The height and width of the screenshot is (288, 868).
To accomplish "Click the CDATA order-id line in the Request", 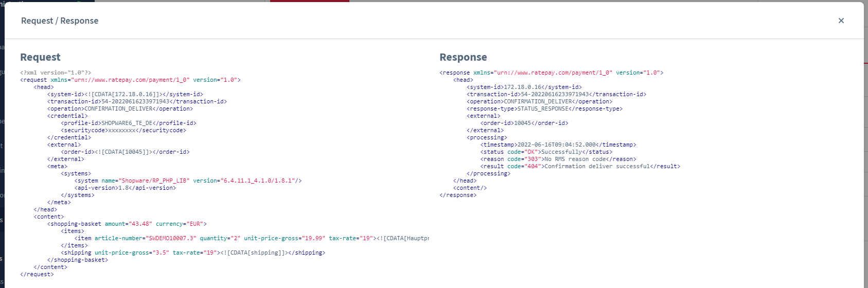I will [125, 152].
